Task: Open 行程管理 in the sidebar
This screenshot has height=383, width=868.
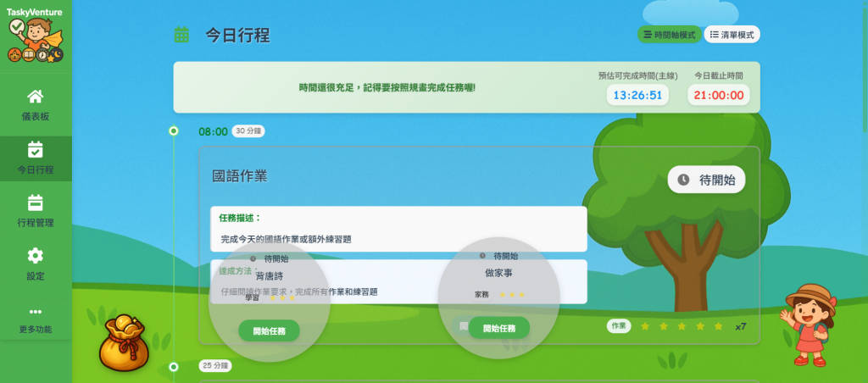Action: (36, 212)
